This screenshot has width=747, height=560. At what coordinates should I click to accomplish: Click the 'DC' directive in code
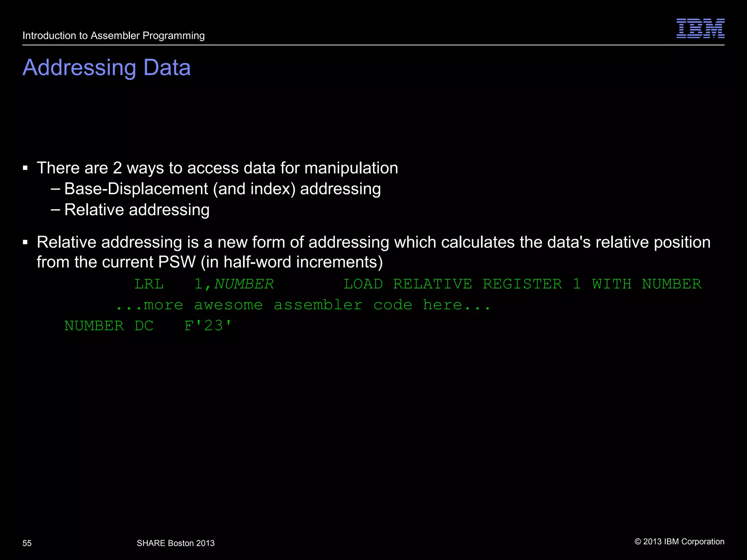tap(144, 326)
